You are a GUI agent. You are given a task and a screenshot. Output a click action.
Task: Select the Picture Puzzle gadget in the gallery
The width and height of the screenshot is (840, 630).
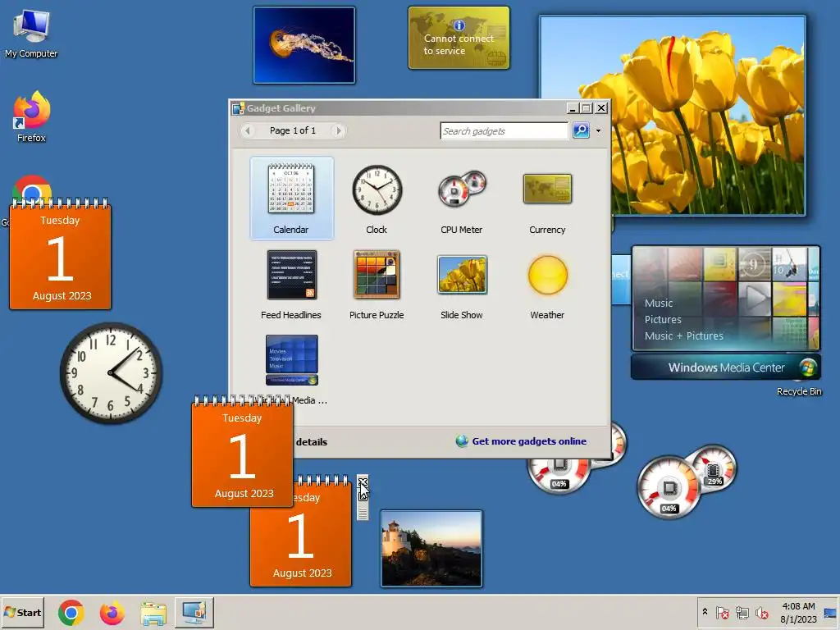coord(377,284)
